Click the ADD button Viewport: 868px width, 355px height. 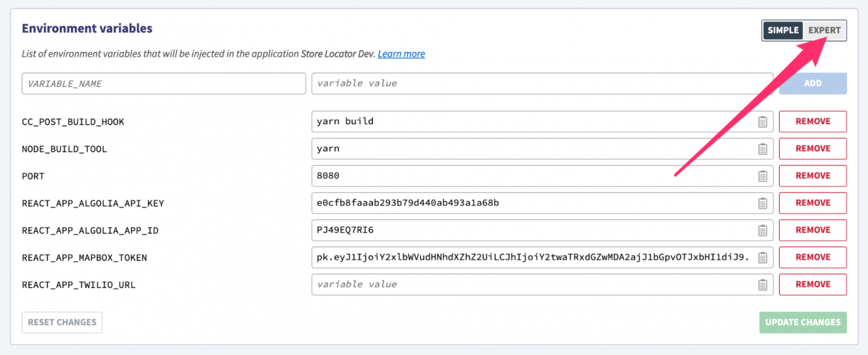click(x=813, y=83)
